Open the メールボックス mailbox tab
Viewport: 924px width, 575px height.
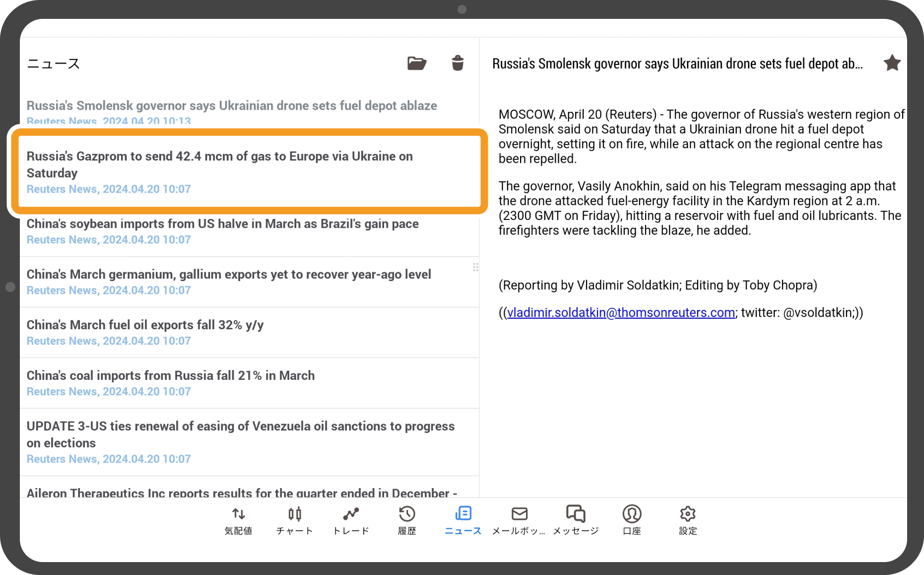519,520
